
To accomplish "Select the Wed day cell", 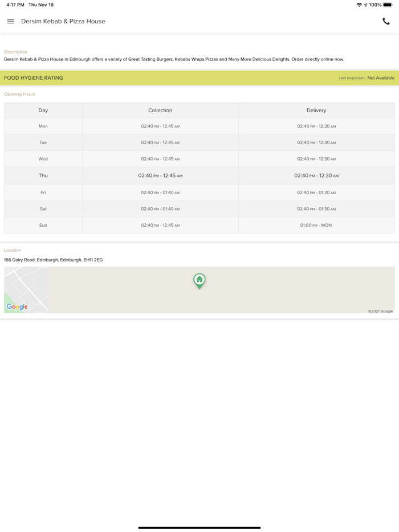I will tap(43, 159).
